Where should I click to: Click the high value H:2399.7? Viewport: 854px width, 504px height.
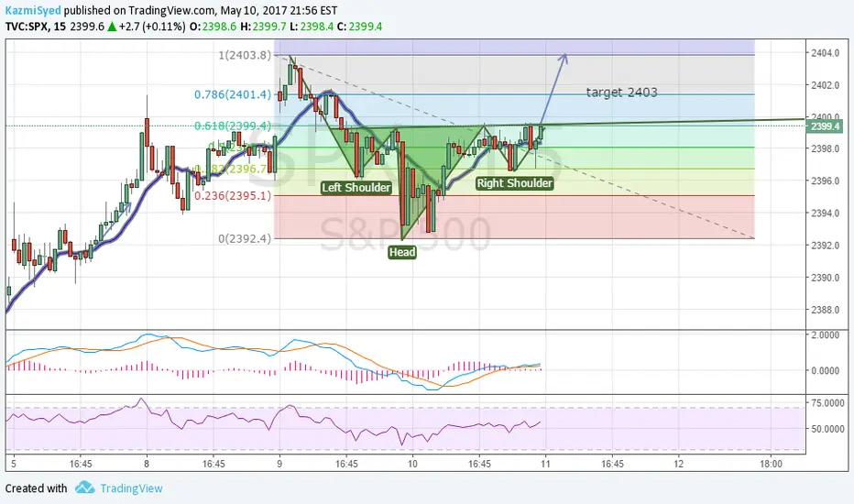coord(263,27)
